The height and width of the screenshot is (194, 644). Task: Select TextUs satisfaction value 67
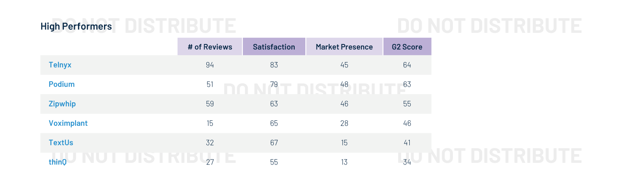274,143
